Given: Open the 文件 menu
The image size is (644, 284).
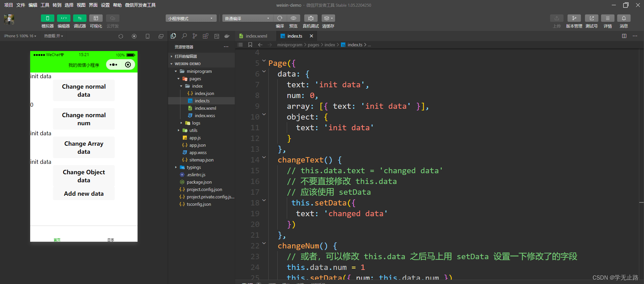Looking at the screenshot, I should click(21, 5).
